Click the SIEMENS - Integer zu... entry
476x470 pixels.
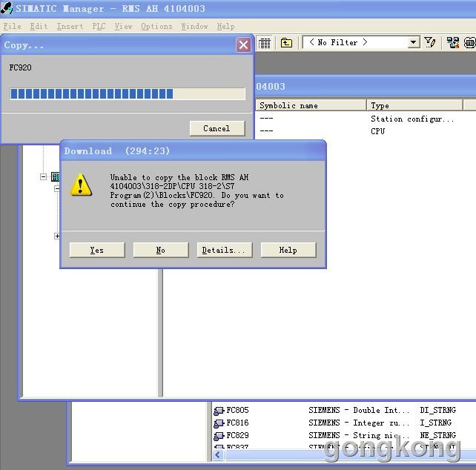click(359, 423)
